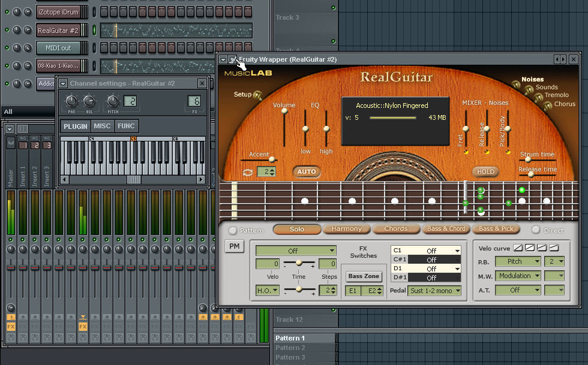Open the P.B. Pitch dropdown

(x=518, y=261)
